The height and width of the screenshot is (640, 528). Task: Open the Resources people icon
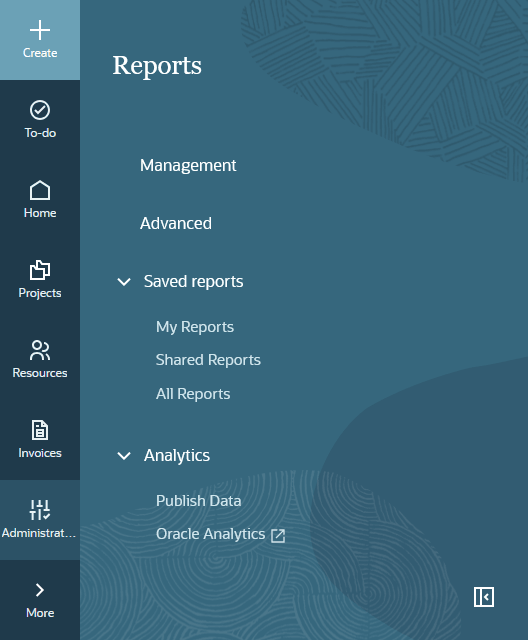40,350
